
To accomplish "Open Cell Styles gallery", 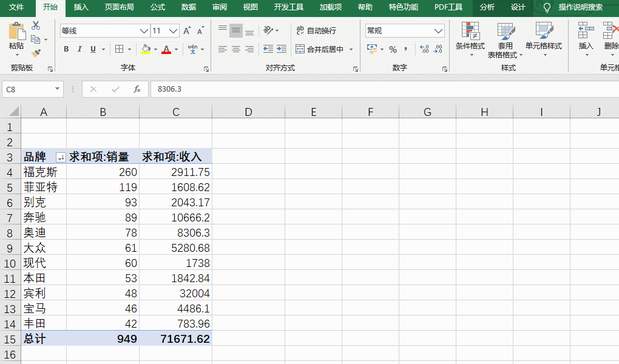I will coord(544,39).
